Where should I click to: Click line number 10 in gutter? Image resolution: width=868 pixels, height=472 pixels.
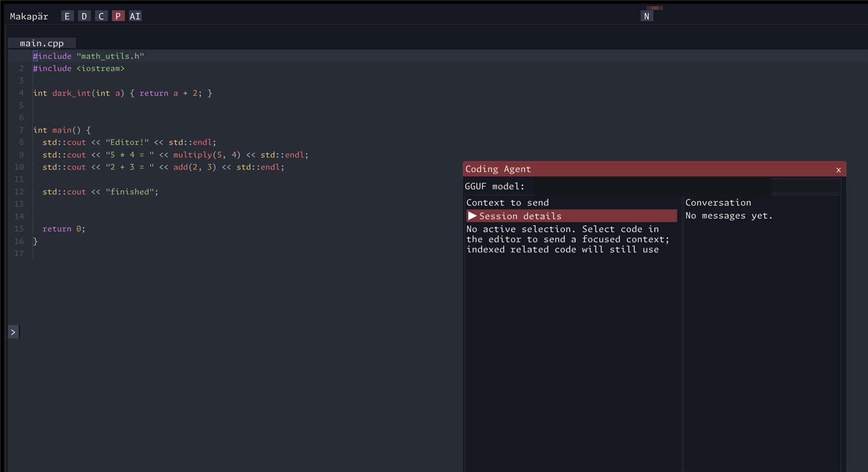19,167
